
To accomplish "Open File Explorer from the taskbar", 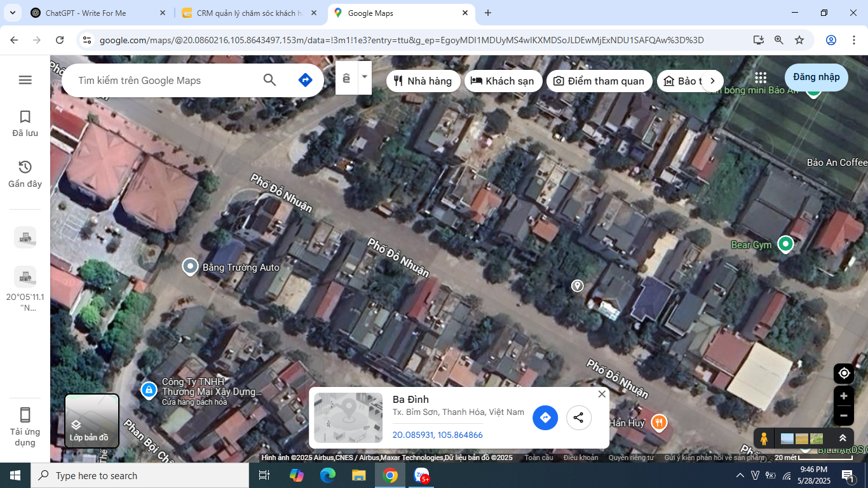I will (359, 475).
